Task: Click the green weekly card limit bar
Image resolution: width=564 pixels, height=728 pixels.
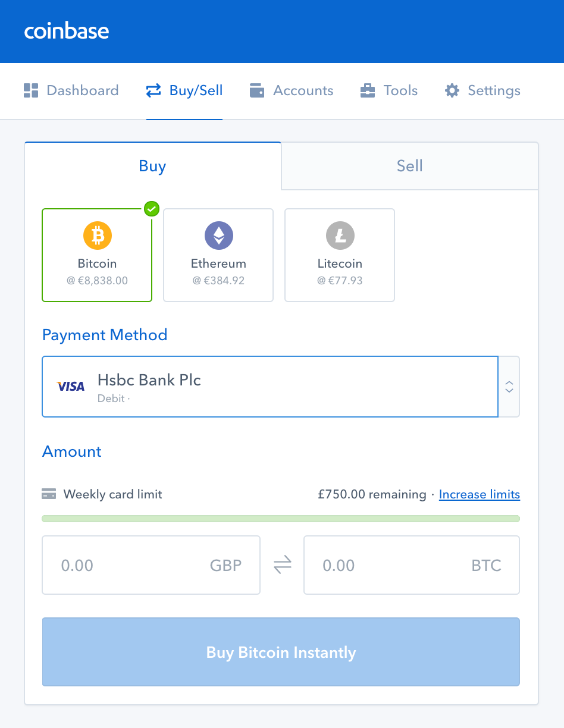Action: [281, 519]
